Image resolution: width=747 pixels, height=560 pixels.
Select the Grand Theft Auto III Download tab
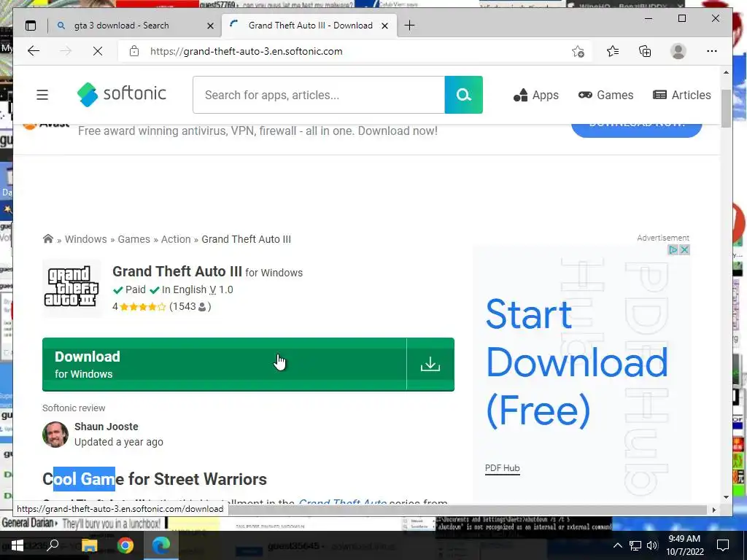pos(309,26)
